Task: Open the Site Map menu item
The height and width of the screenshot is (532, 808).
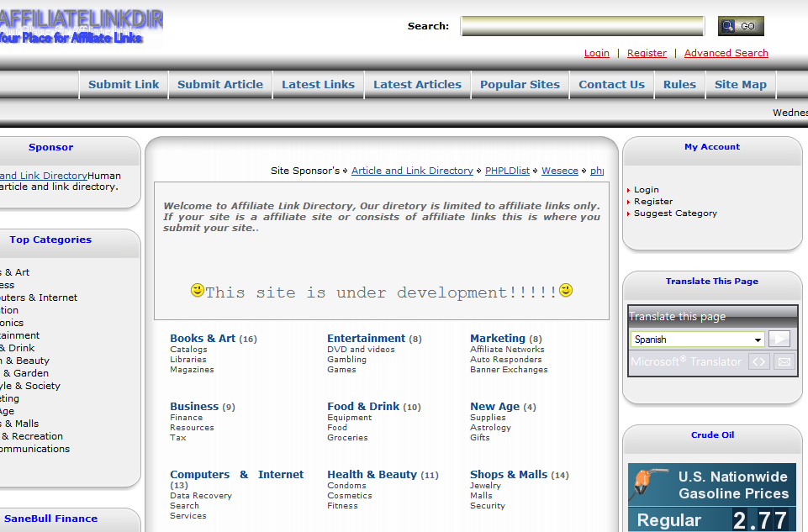Action: (740, 84)
